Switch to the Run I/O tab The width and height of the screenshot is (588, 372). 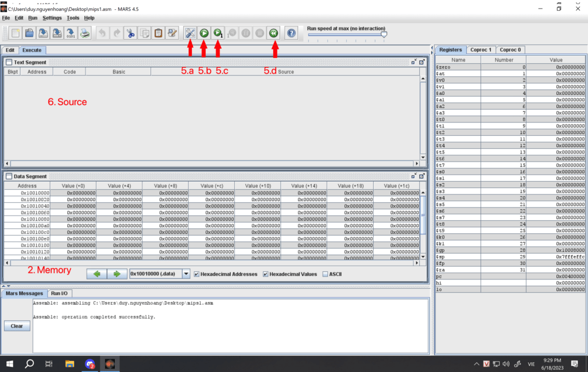[x=59, y=293]
